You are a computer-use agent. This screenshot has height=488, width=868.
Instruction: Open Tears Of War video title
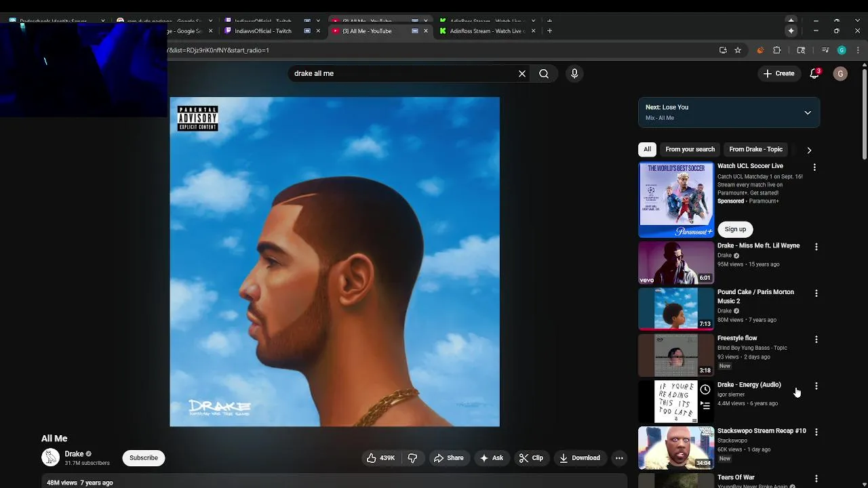(736, 477)
